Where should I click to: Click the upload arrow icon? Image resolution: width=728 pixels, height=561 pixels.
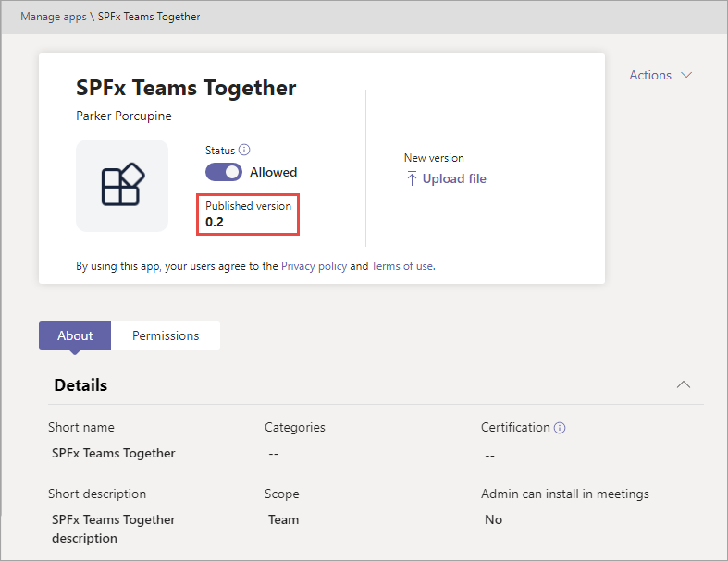pos(412,178)
